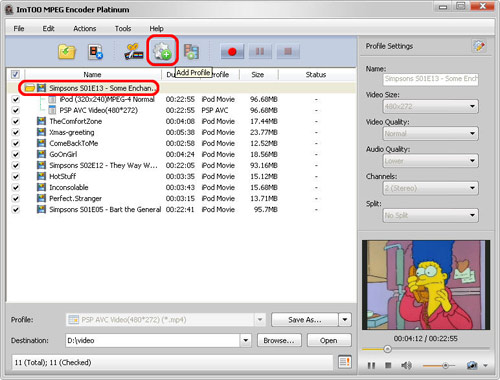Click the film icon beside TheComfortZone
Screen dimensions: 500x380
41,121
